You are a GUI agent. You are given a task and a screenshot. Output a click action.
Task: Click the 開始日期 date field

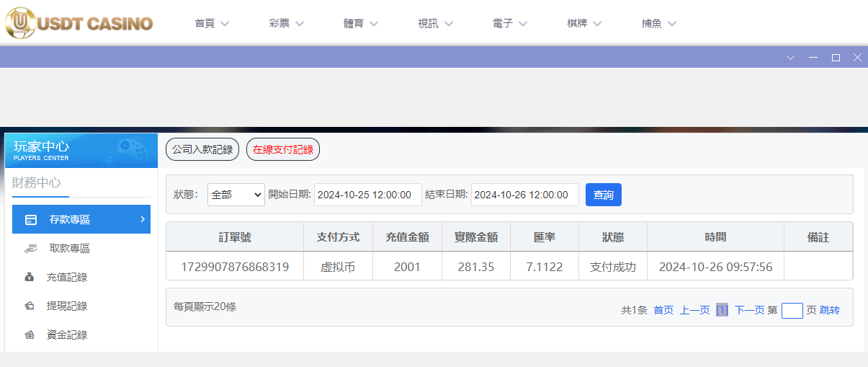pyautogui.click(x=368, y=195)
